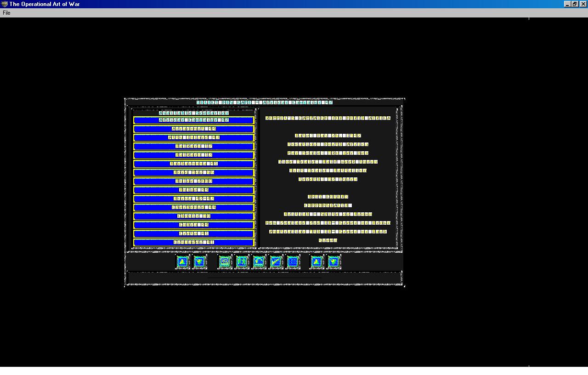The image size is (588, 375).
Task: Click the scenario list's up-triangle scroll icon
Action: (183, 262)
